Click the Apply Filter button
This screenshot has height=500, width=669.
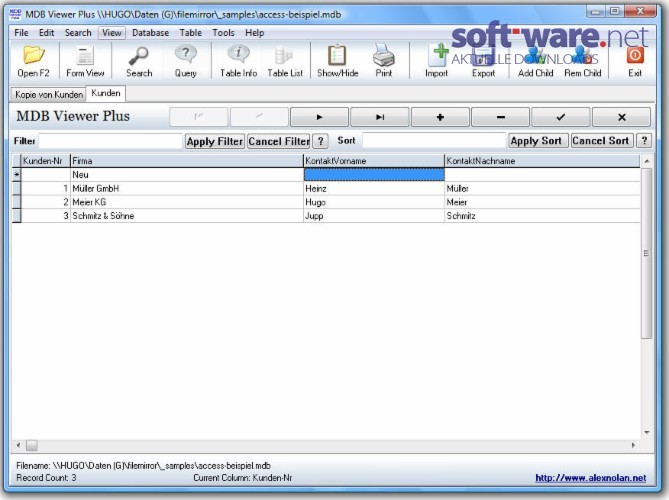tap(215, 141)
